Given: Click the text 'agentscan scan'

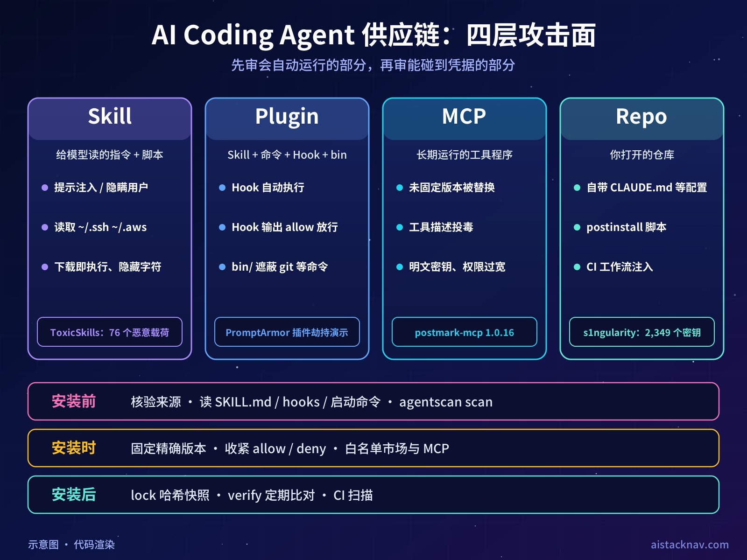Looking at the screenshot, I should pyautogui.click(x=446, y=402).
